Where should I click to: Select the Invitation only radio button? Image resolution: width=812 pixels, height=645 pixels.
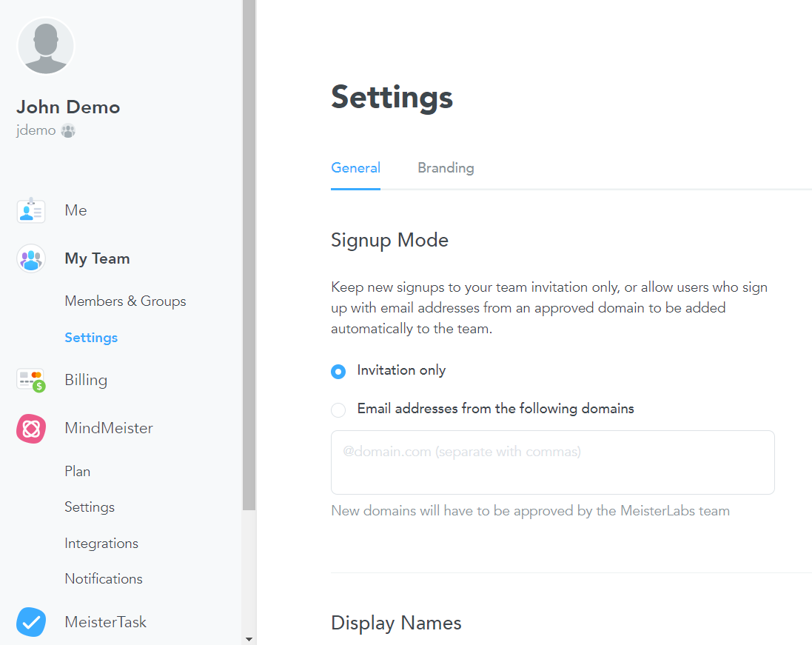pyautogui.click(x=338, y=372)
